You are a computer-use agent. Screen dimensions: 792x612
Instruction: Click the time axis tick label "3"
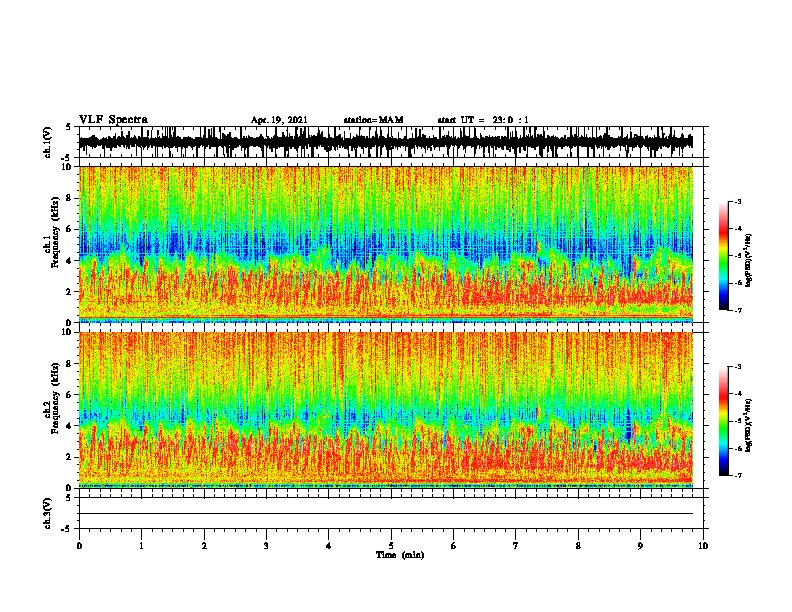click(266, 546)
